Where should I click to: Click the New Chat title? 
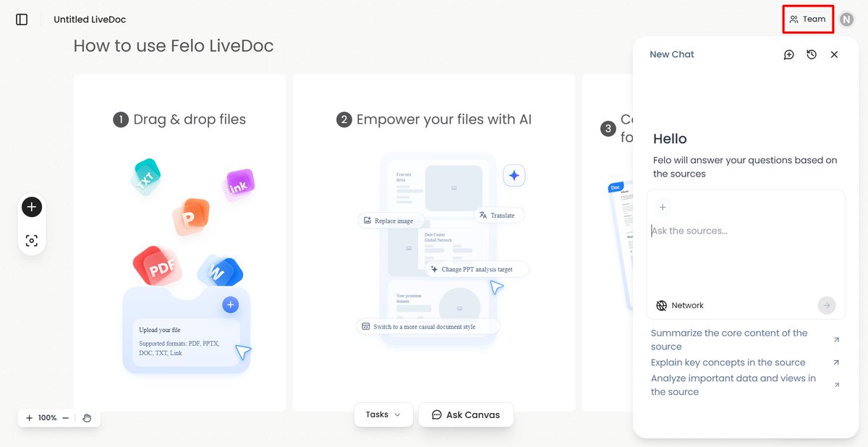point(672,54)
